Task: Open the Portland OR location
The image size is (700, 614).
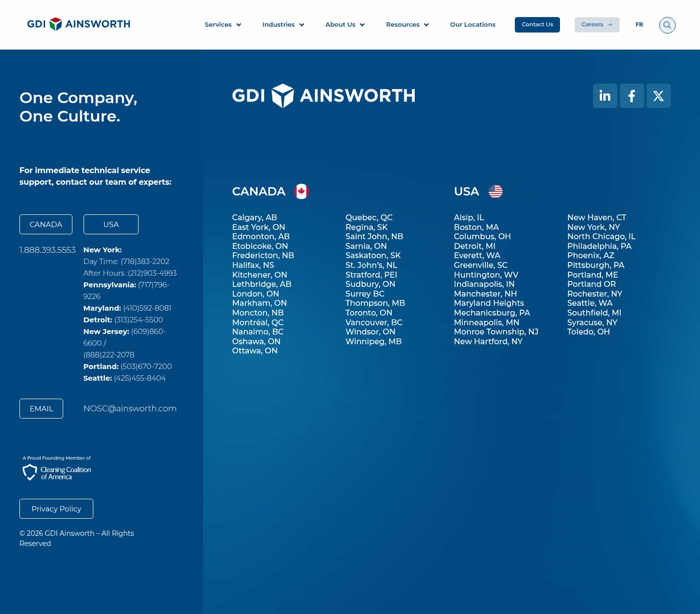Action: point(591,284)
